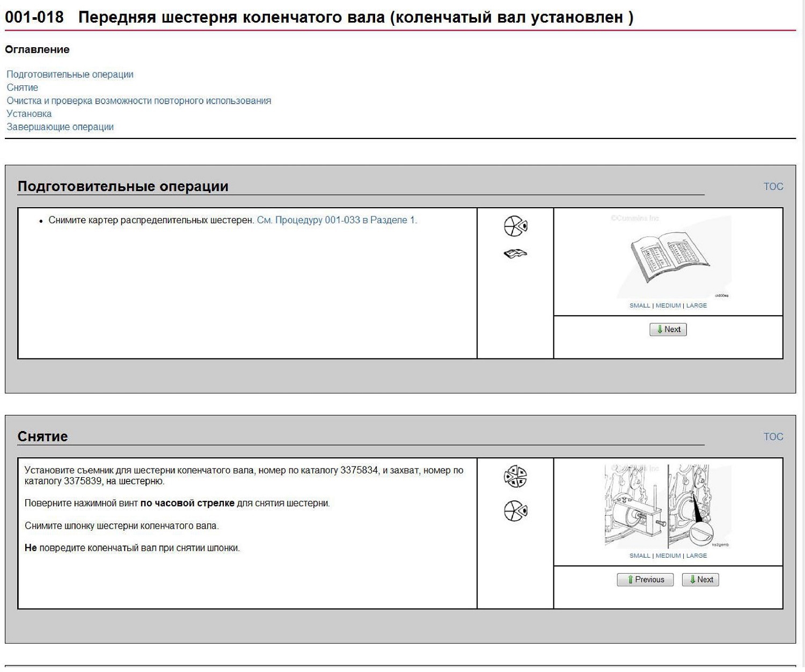Click the line Снимите шпонку шестерни коленчатого вала

[x=122, y=526]
